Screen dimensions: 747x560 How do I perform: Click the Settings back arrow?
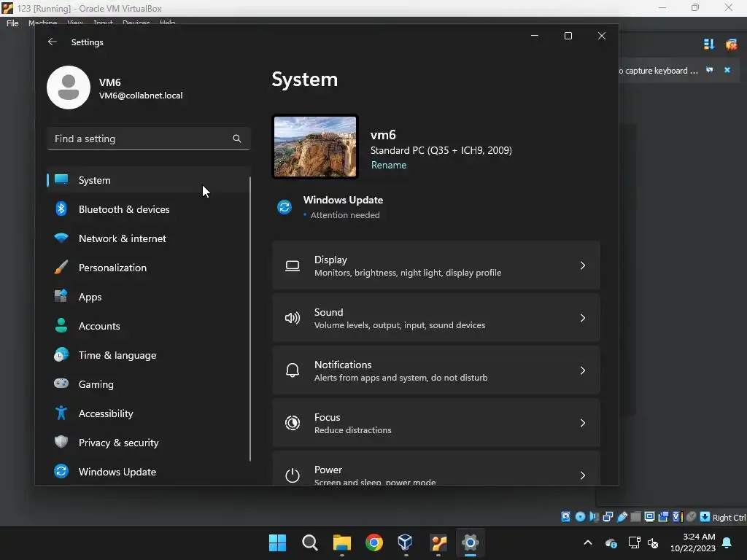53,42
